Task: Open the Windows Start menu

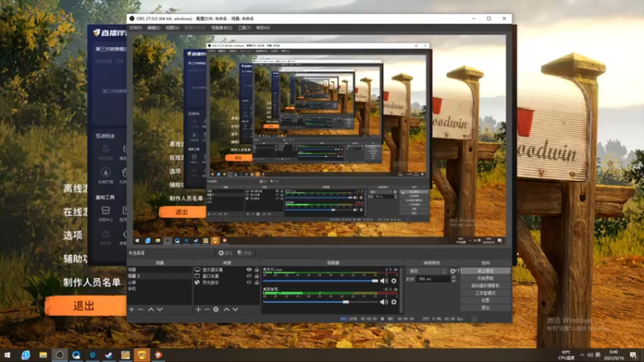Action: click(x=7, y=355)
